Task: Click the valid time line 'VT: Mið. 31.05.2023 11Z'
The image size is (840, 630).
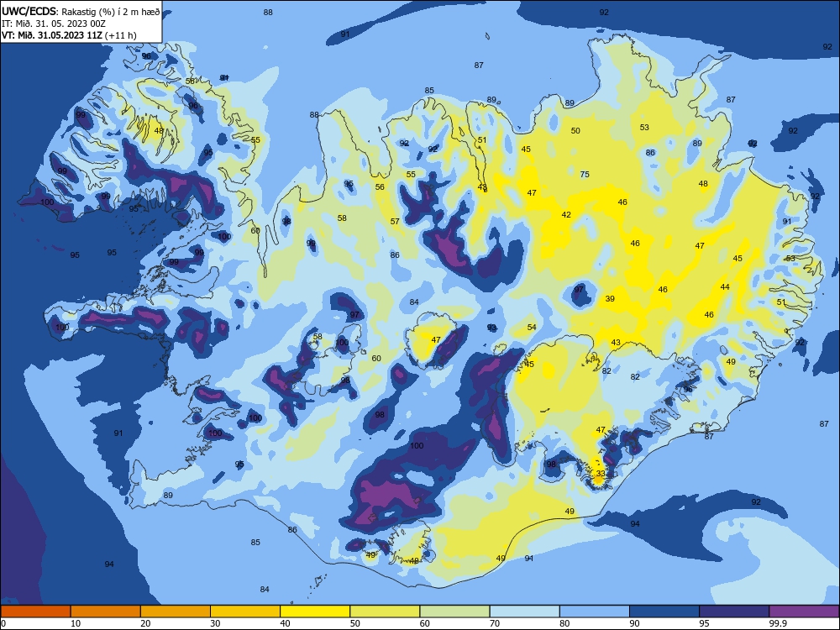Action: coord(52,35)
